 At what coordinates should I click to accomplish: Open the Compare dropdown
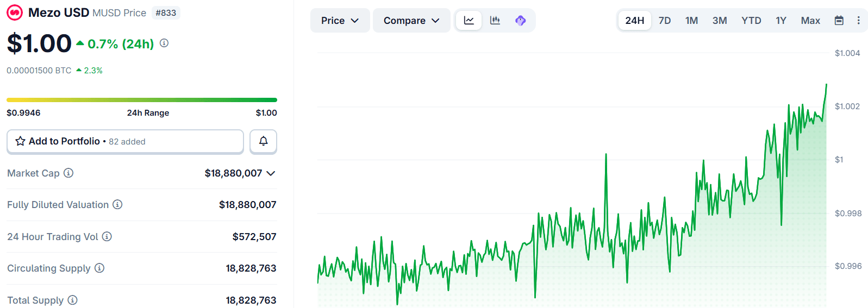(x=411, y=21)
